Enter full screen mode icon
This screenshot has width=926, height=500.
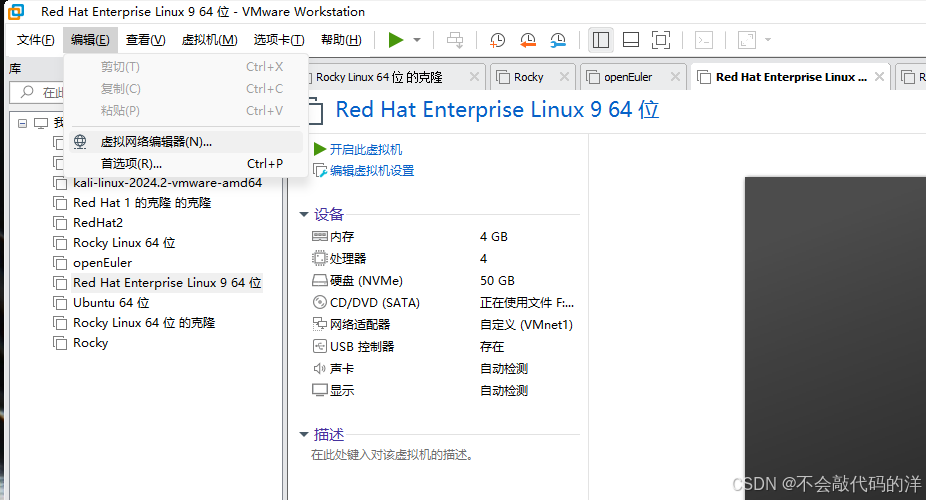661,40
